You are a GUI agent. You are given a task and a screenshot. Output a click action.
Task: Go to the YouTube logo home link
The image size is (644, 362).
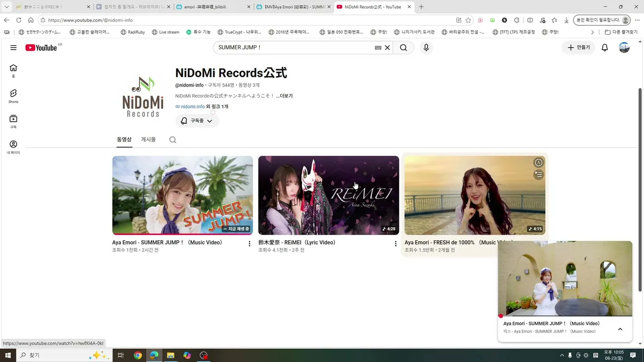(41, 48)
